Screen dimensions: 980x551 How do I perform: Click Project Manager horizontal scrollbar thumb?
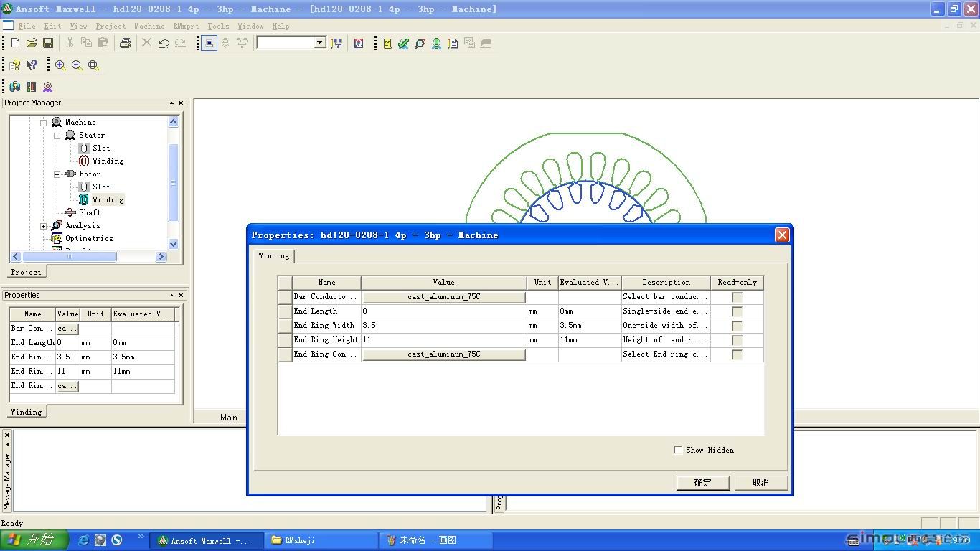[x=70, y=256]
